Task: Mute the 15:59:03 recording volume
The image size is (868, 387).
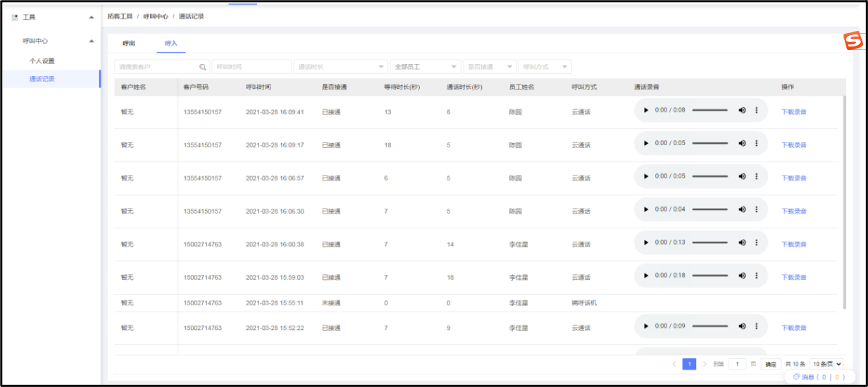Action: (742, 276)
